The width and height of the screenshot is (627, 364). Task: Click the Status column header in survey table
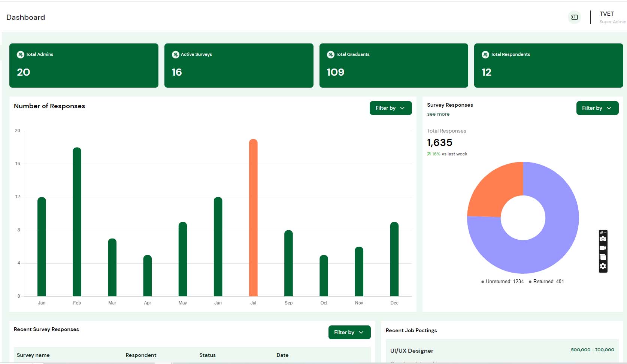pyautogui.click(x=208, y=355)
